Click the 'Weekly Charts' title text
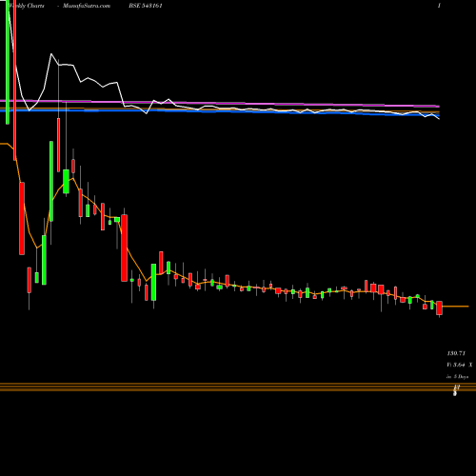The image size is (476, 476). (x=26, y=6)
